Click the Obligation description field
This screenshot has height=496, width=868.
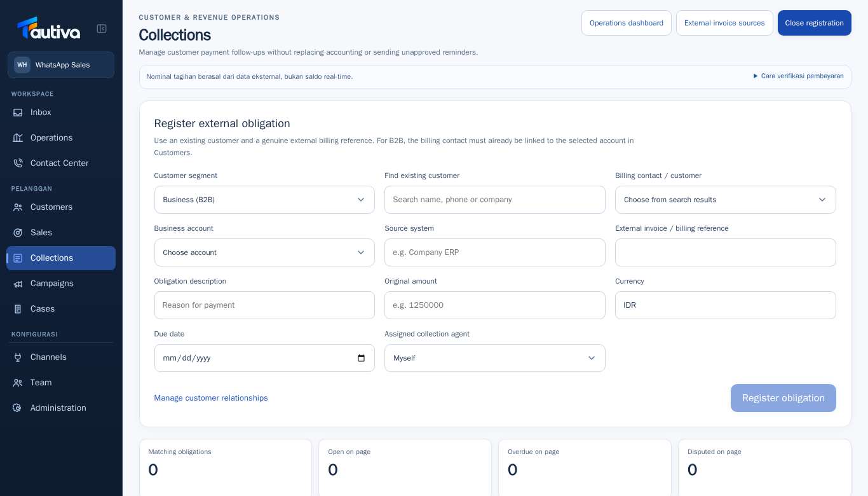coord(264,305)
